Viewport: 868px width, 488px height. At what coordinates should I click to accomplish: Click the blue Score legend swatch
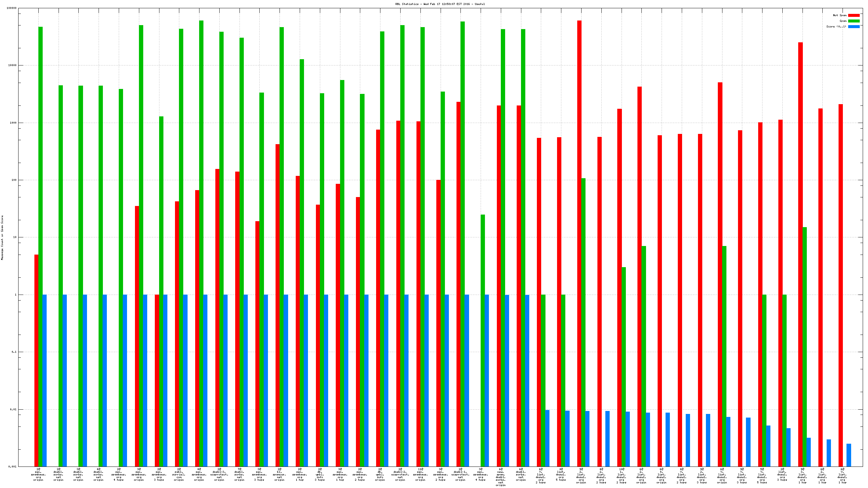pos(853,26)
